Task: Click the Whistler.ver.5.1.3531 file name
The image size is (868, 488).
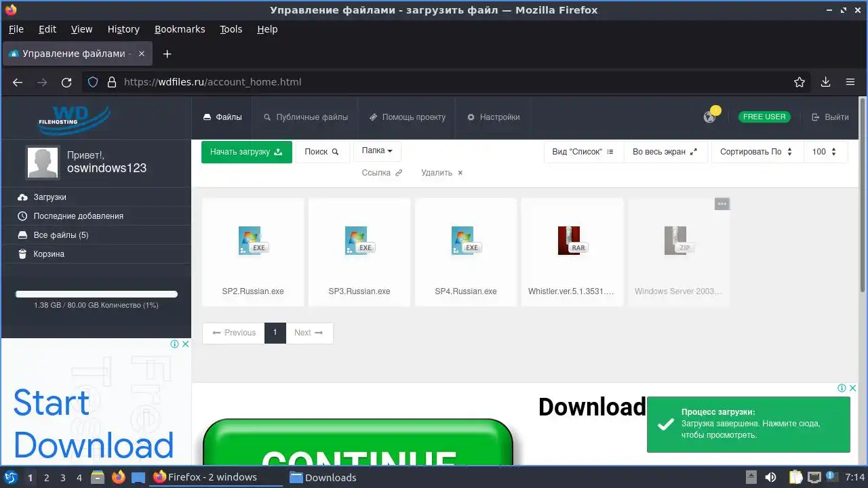Action: tap(572, 291)
